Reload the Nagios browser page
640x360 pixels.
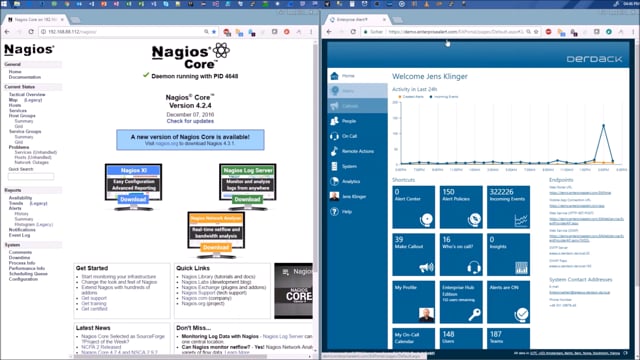(31, 31)
